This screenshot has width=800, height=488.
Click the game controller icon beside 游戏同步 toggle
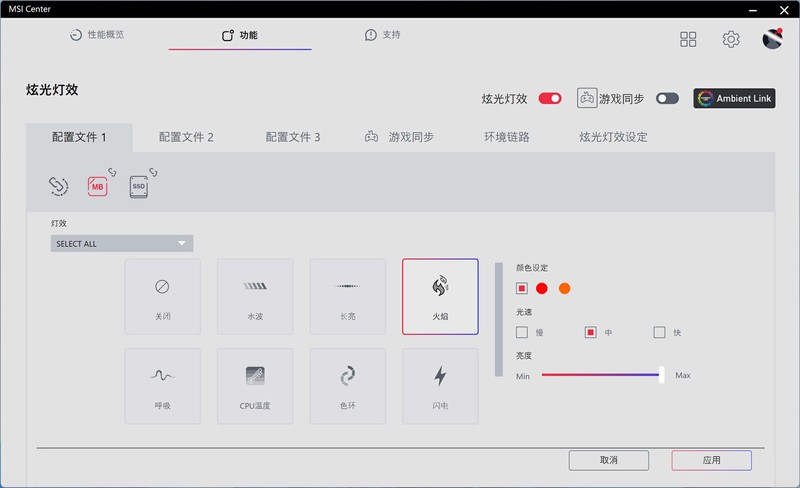[x=587, y=98]
